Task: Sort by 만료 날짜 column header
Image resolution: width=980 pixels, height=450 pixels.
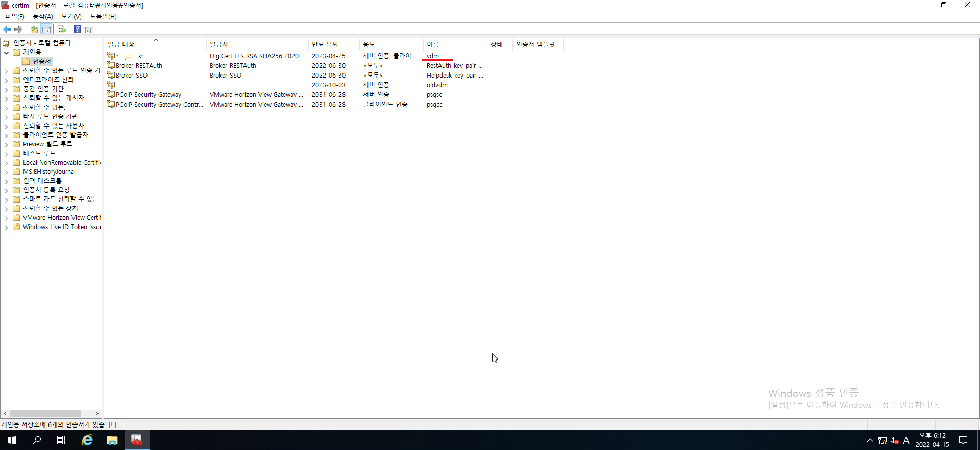Action: pyautogui.click(x=334, y=44)
